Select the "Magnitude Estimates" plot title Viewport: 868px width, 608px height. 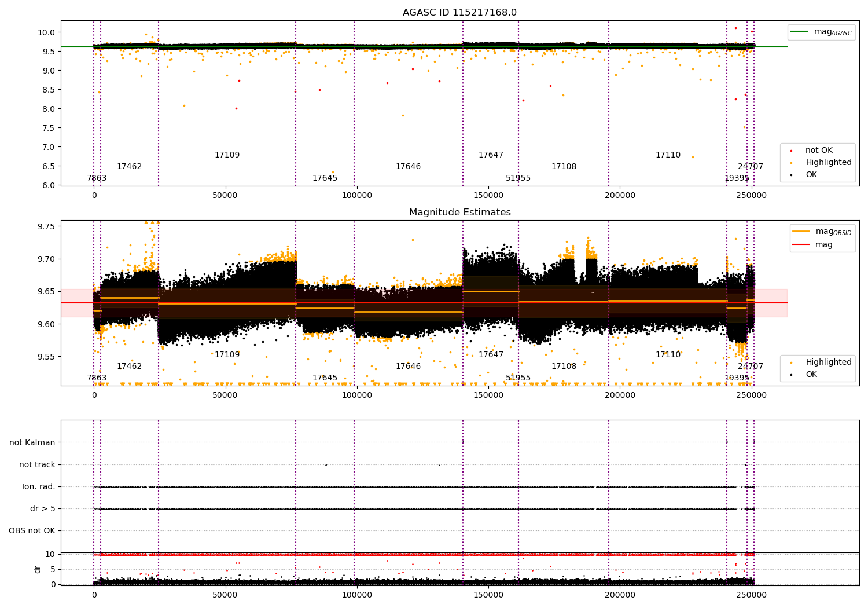[x=459, y=213]
